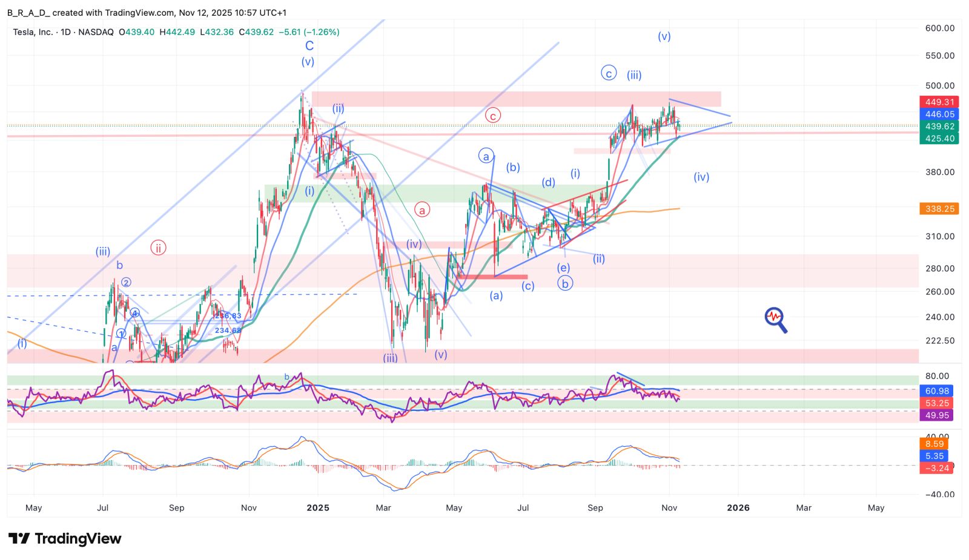969x560 pixels.
Task: Click the blue magnifier pulse icon
Action: (775, 320)
